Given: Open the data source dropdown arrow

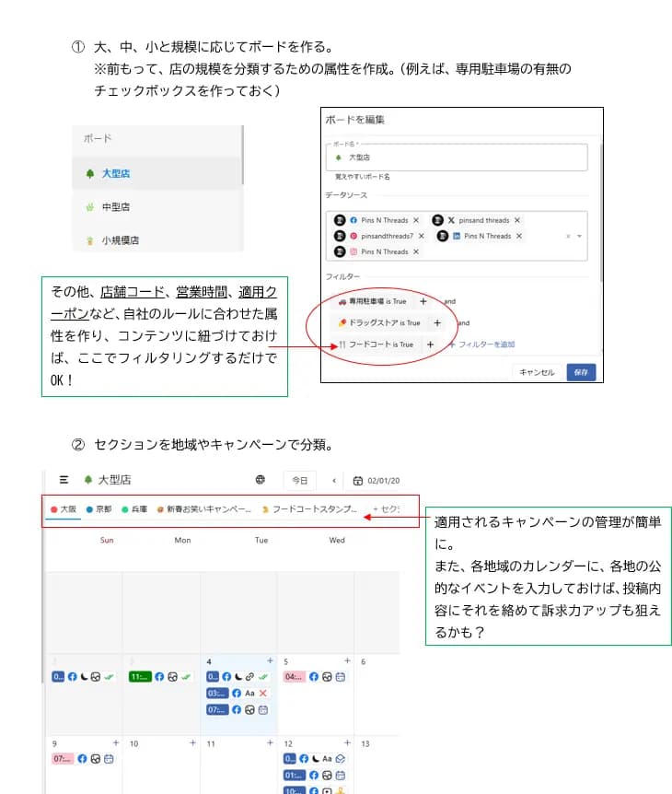Looking at the screenshot, I should click(x=580, y=236).
